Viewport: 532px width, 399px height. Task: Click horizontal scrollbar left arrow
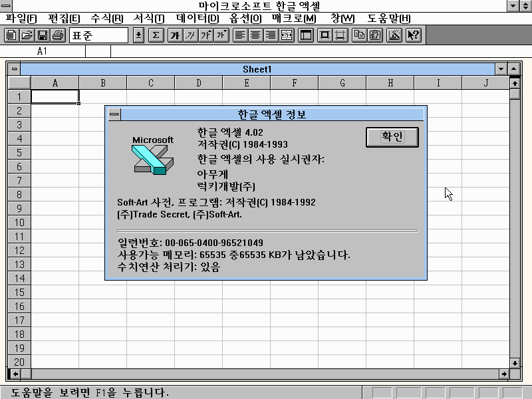pyautogui.click(x=15, y=374)
